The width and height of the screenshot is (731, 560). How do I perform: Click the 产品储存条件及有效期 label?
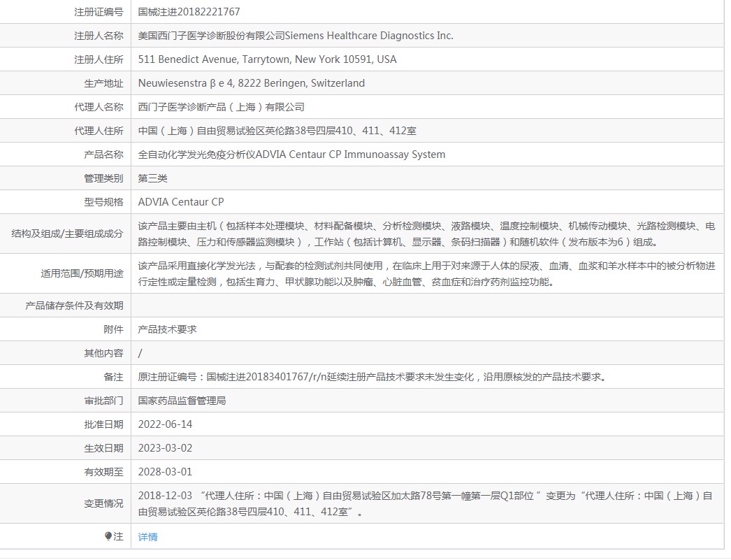[x=74, y=306]
